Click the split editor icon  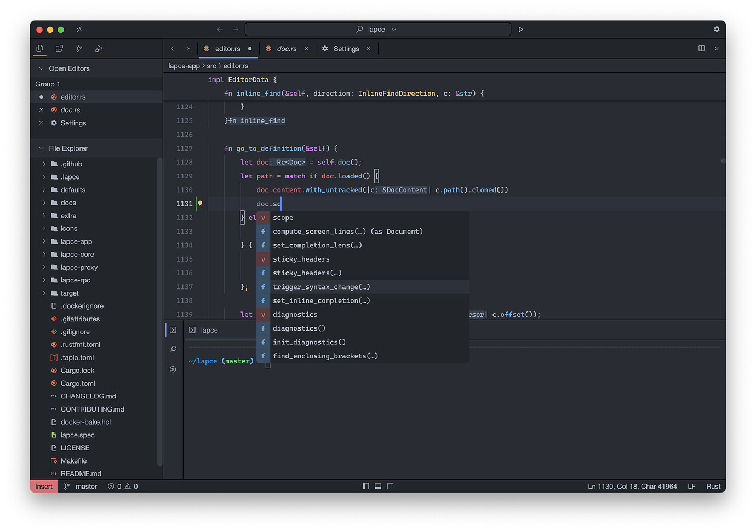point(701,49)
